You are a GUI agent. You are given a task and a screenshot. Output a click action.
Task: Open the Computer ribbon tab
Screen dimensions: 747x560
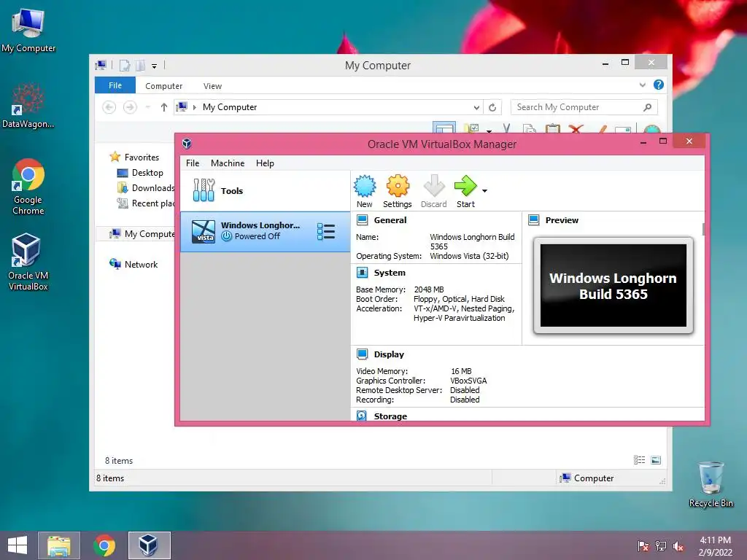coord(164,86)
